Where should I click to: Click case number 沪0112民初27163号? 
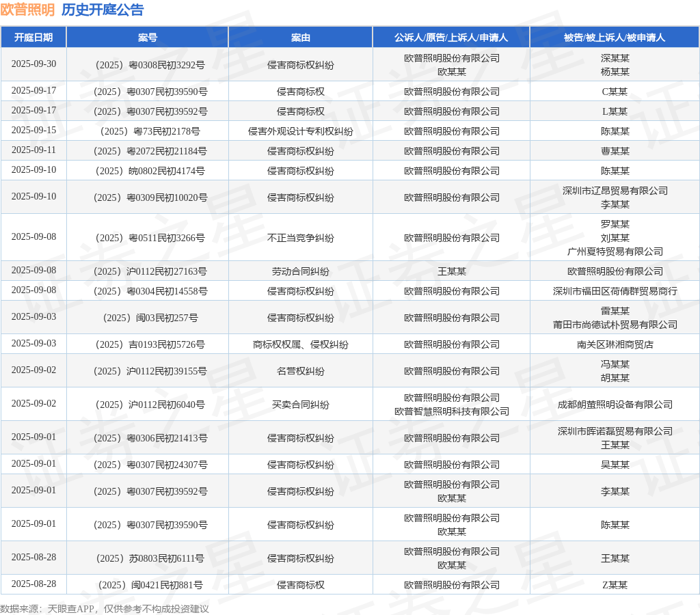(150, 271)
